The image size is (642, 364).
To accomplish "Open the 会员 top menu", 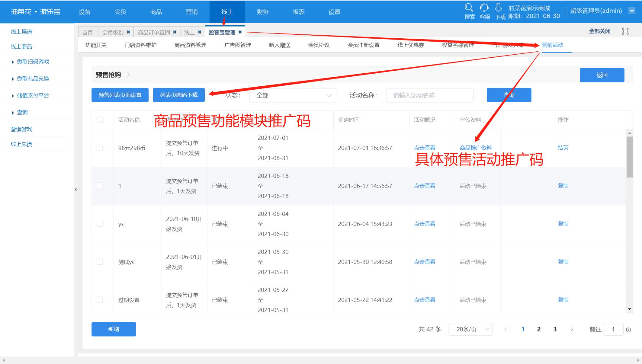I will point(120,12).
